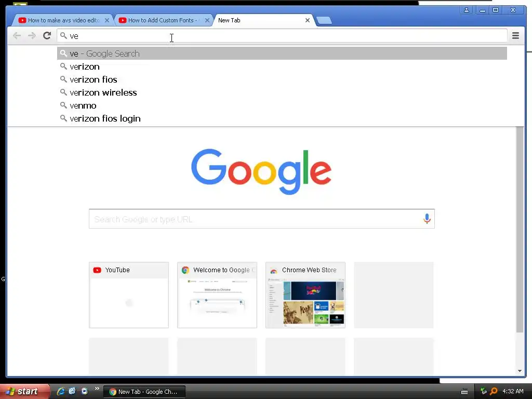Minimize the Chrome window

click(x=482, y=10)
